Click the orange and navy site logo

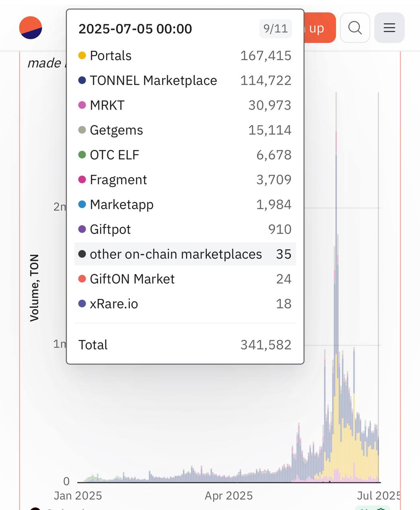click(31, 28)
